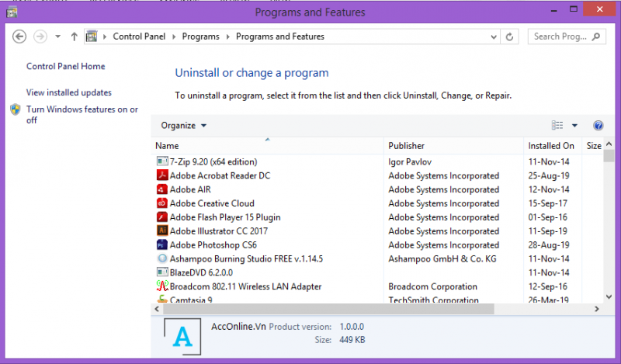Click the horizontal scrollbar thumb
Screen dimensions: 621x364
coord(328,309)
